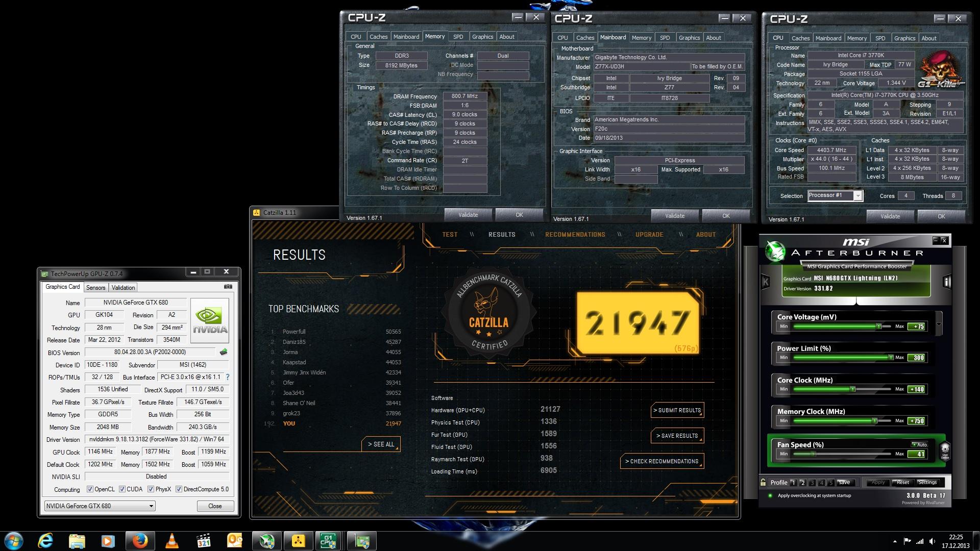Select Afterburner profile slot 2
Screen dimensions: 980x551
(803, 483)
